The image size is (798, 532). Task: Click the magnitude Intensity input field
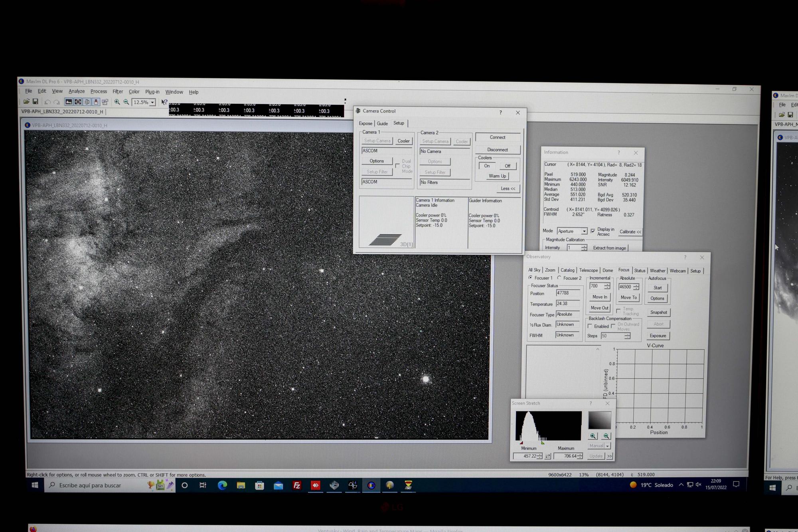coord(574,248)
